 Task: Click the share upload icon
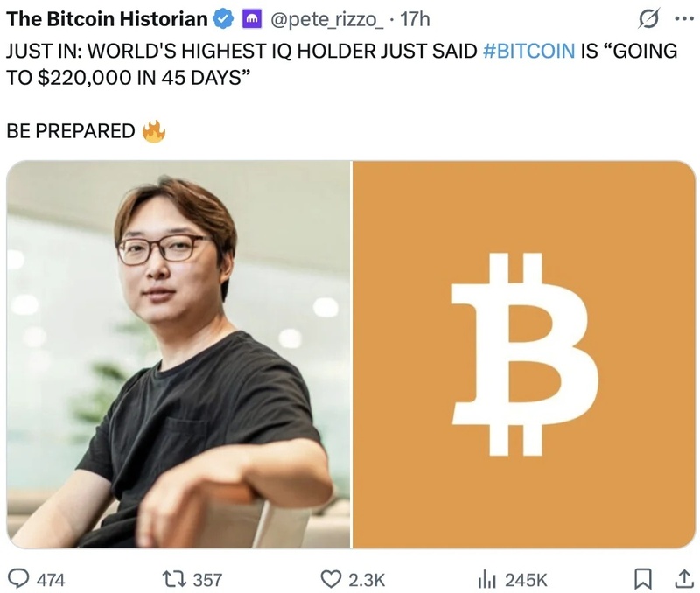pyautogui.click(x=683, y=579)
